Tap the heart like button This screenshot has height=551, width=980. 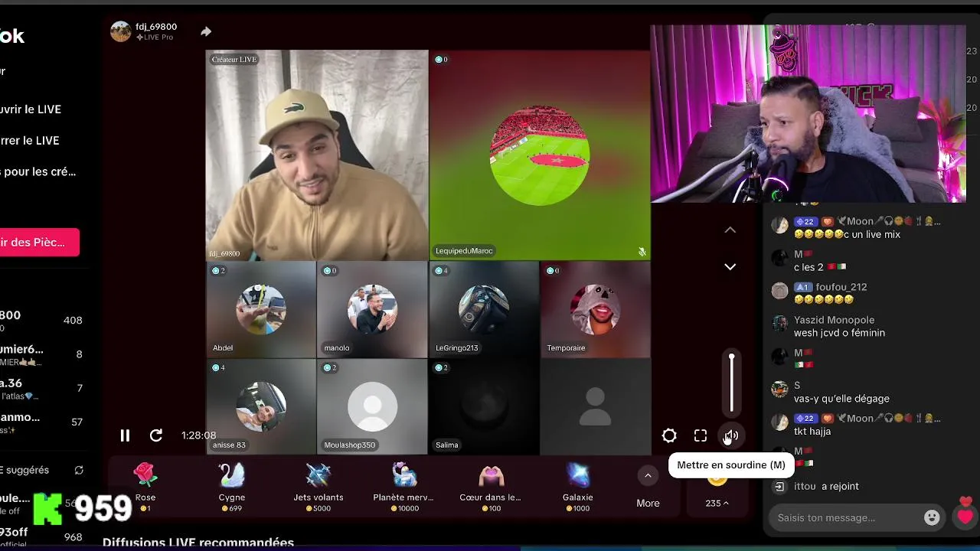965,517
